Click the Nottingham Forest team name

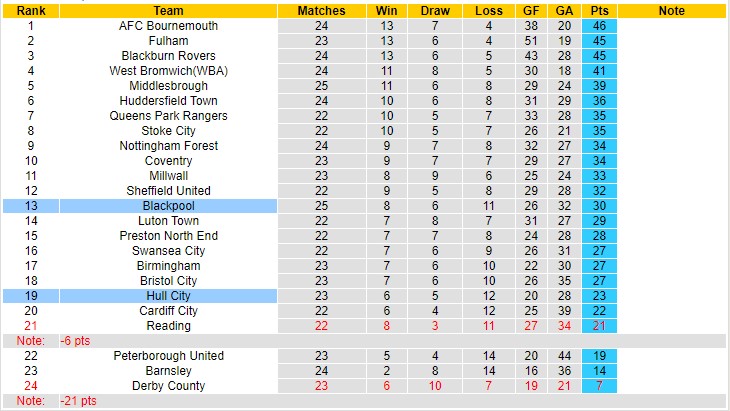pyautogui.click(x=168, y=146)
